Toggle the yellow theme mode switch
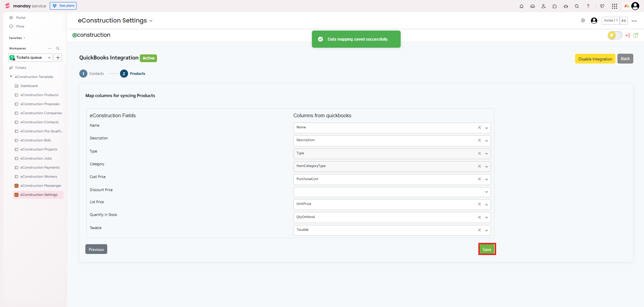This screenshot has width=644, height=307. (615, 35)
